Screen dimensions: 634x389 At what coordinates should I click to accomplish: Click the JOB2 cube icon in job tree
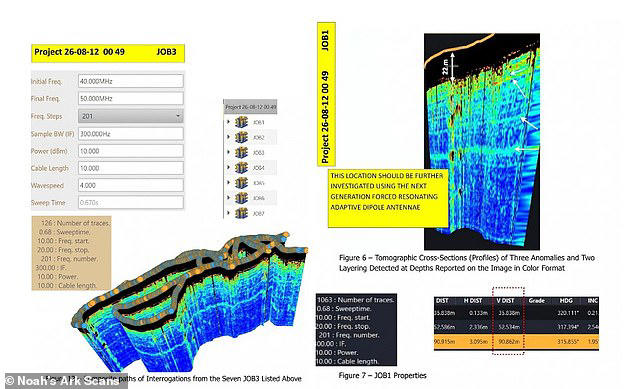pos(241,137)
